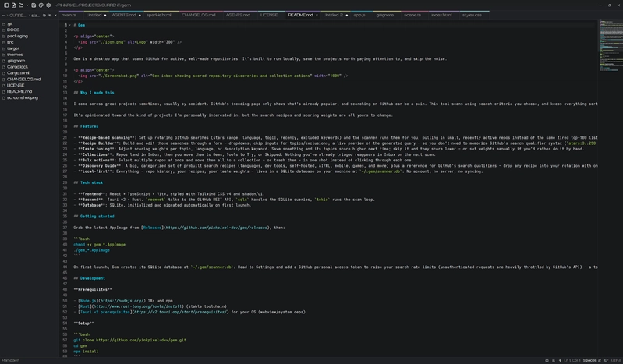Open settings via the gear icon
This screenshot has height=364, width=623.
pyautogui.click(x=48, y=5)
